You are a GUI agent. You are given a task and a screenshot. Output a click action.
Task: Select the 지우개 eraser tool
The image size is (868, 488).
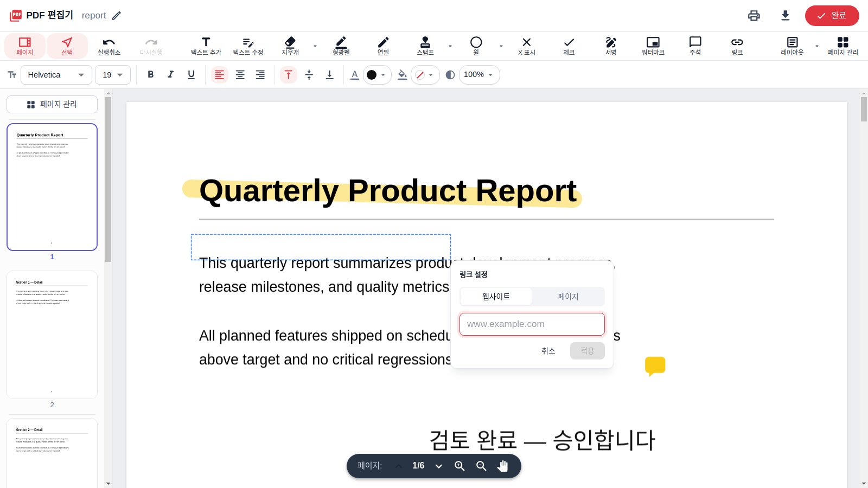[290, 46]
